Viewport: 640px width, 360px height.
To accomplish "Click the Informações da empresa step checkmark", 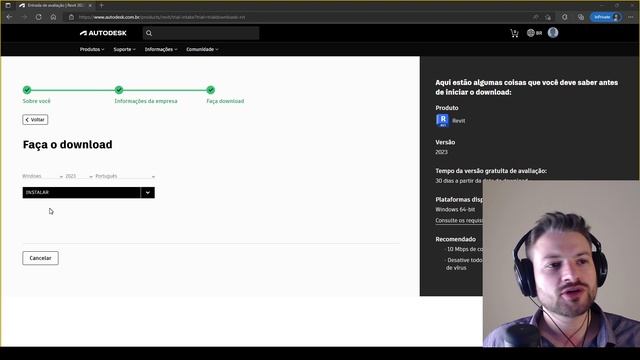I will pos(119,90).
